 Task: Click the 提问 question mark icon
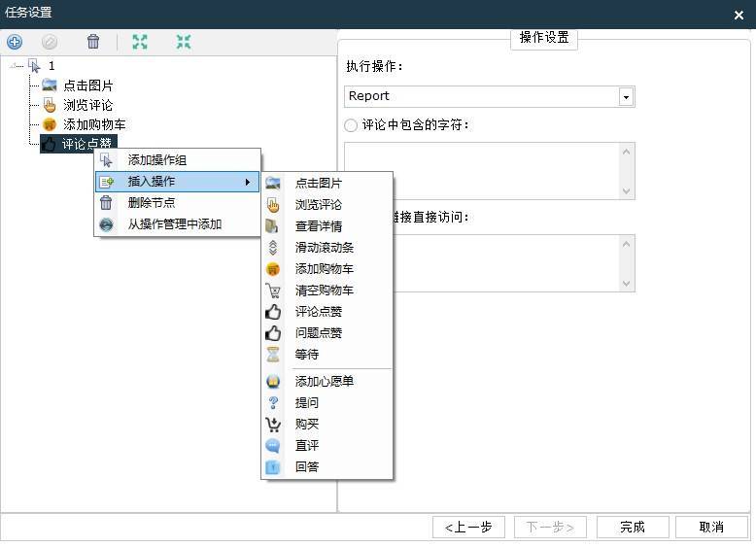point(273,402)
